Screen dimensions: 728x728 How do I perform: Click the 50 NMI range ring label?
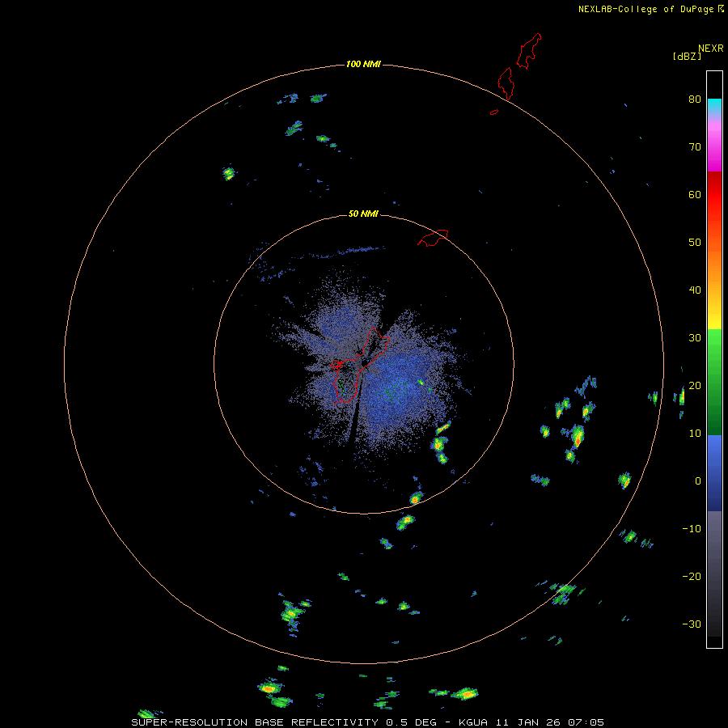[363, 214]
